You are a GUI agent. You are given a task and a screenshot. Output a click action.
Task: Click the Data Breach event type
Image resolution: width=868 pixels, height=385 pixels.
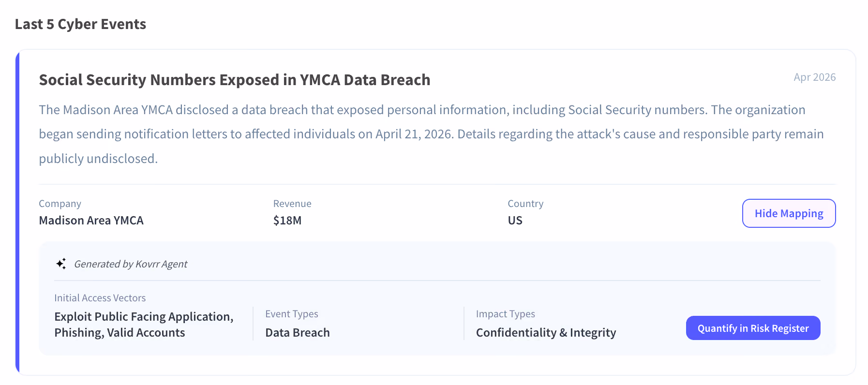pos(298,333)
